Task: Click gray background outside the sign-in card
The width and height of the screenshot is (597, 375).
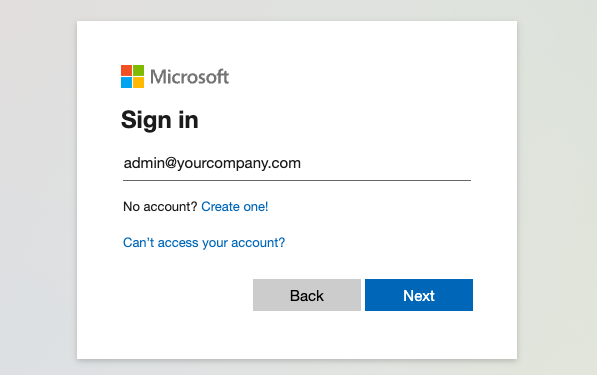Action: (x=38, y=190)
